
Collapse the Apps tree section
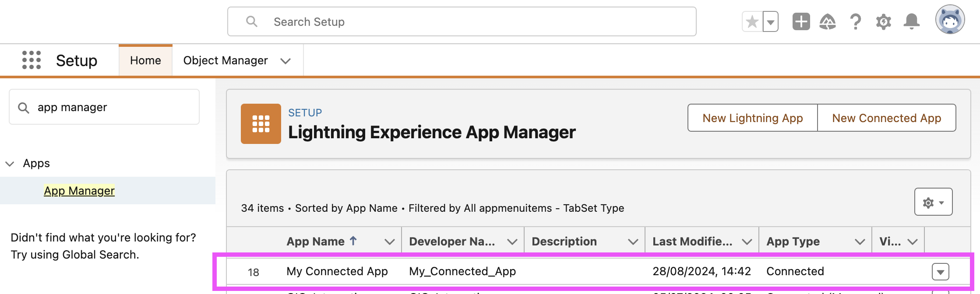[10, 164]
